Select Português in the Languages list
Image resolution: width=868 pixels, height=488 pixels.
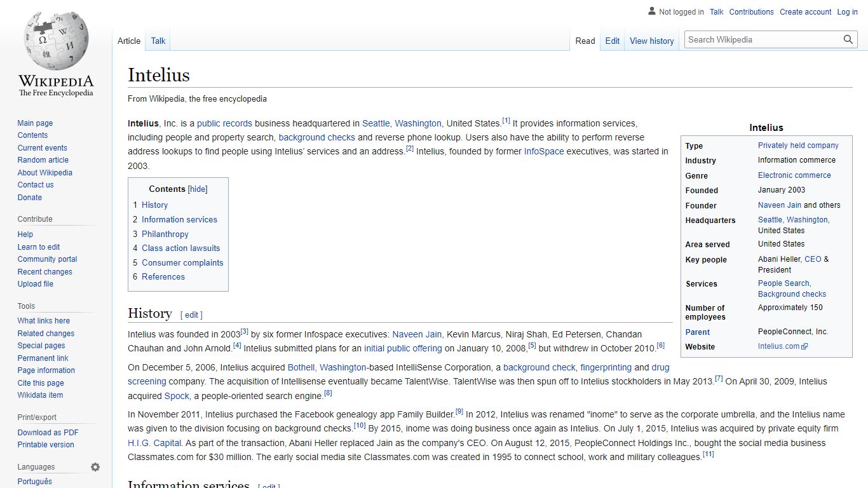(34, 481)
